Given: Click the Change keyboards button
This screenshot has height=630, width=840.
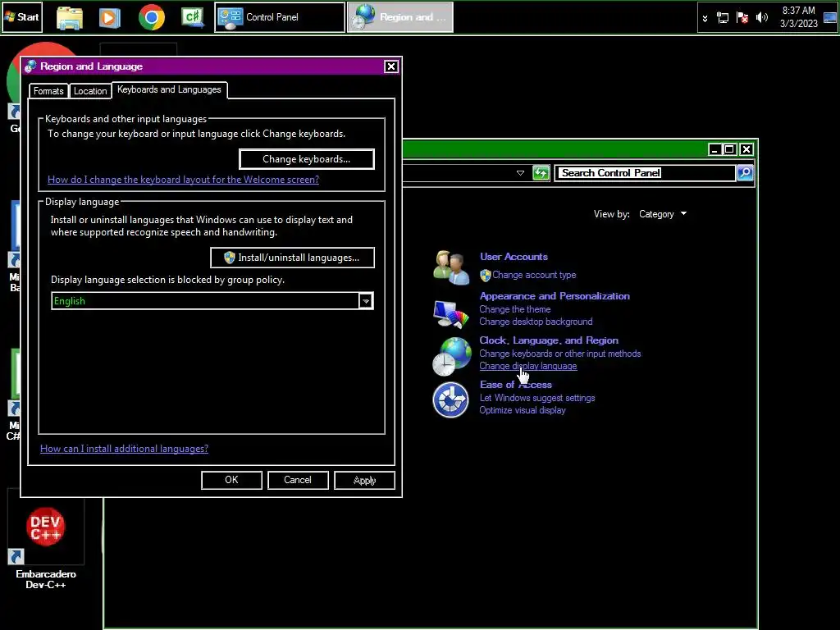Looking at the screenshot, I should pyautogui.click(x=307, y=159).
